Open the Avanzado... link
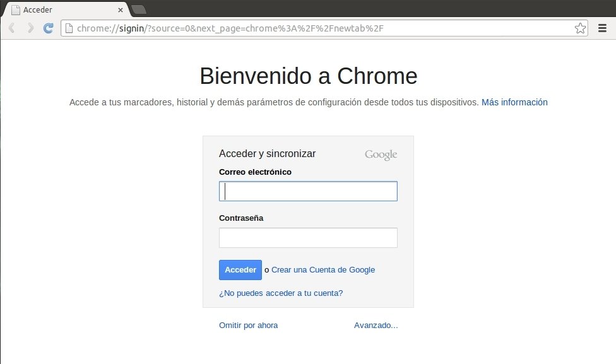The image size is (616, 364). point(376,325)
